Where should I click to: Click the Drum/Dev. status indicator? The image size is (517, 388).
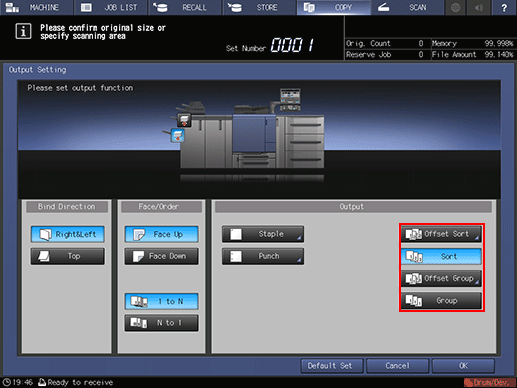pyautogui.click(x=489, y=382)
